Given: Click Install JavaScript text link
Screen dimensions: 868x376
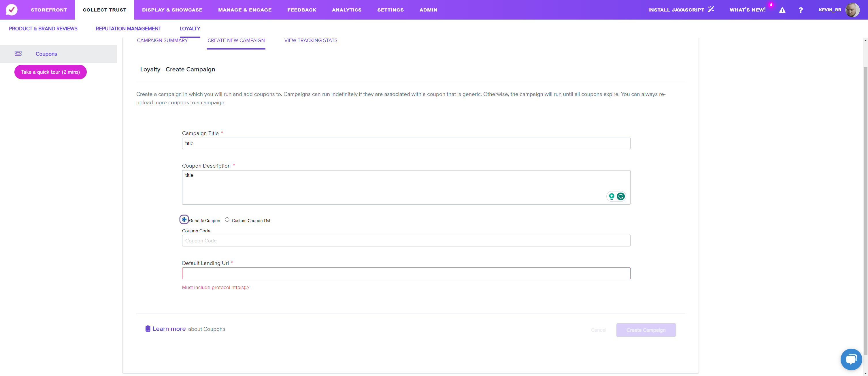Looking at the screenshot, I should pyautogui.click(x=676, y=10).
